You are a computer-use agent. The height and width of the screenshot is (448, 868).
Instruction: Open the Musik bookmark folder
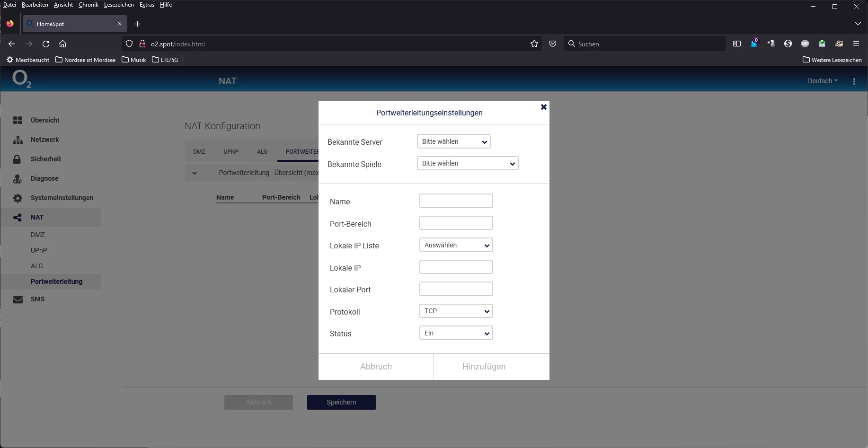pos(134,60)
